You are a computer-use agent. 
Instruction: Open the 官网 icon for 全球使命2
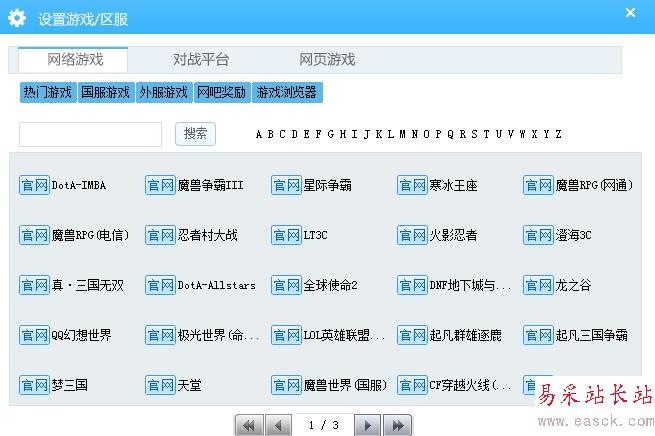pyautogui.click(x=287, y=285)
